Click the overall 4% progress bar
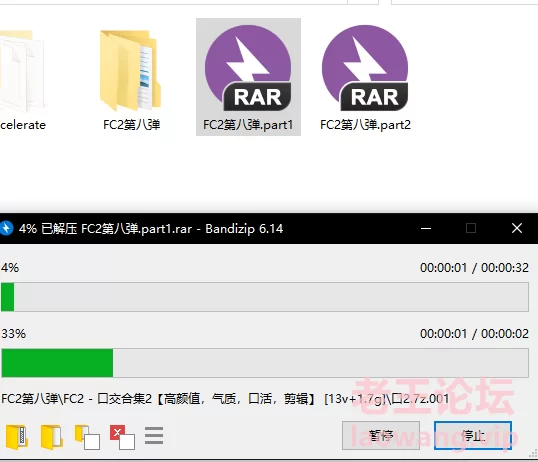538x462 pixels. click(265, 297)
